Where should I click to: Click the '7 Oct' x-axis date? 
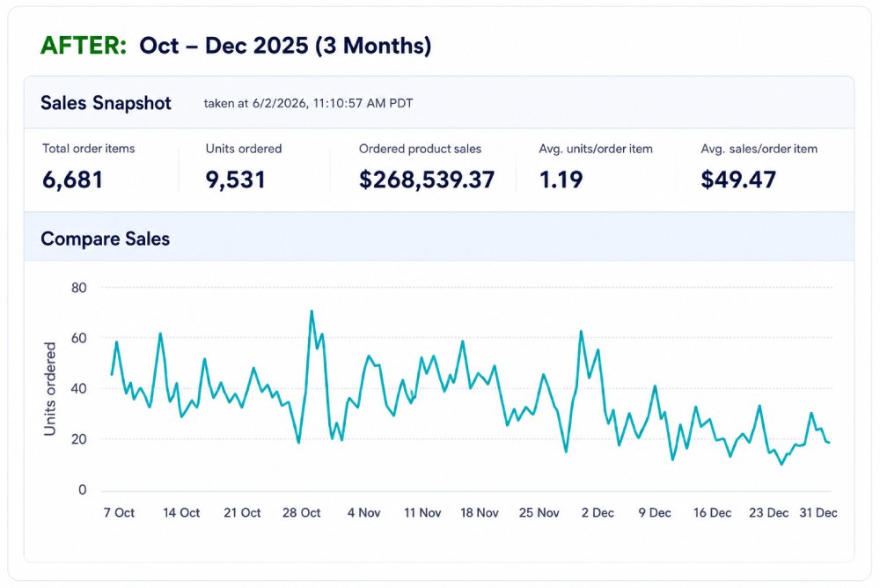(119, 513)
